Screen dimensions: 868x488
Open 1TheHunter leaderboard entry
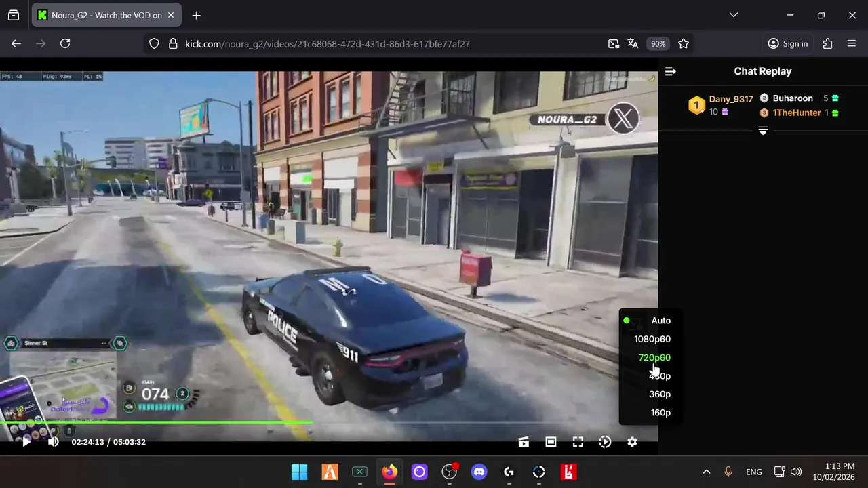797,113
